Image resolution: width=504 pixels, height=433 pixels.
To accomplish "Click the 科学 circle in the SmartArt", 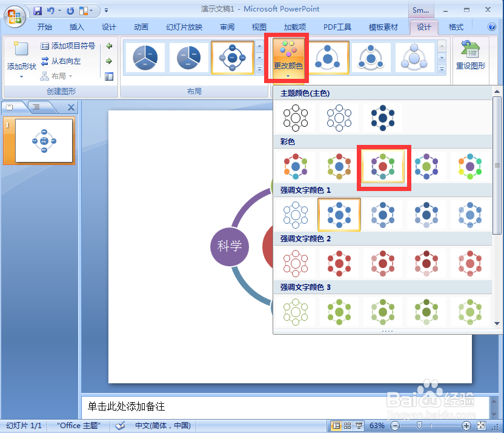I will pos(230,246).
